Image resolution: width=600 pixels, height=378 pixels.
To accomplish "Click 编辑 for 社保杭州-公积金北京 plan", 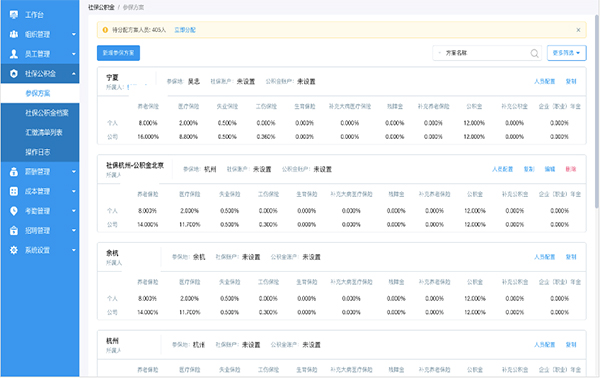I will pos(550,169).
